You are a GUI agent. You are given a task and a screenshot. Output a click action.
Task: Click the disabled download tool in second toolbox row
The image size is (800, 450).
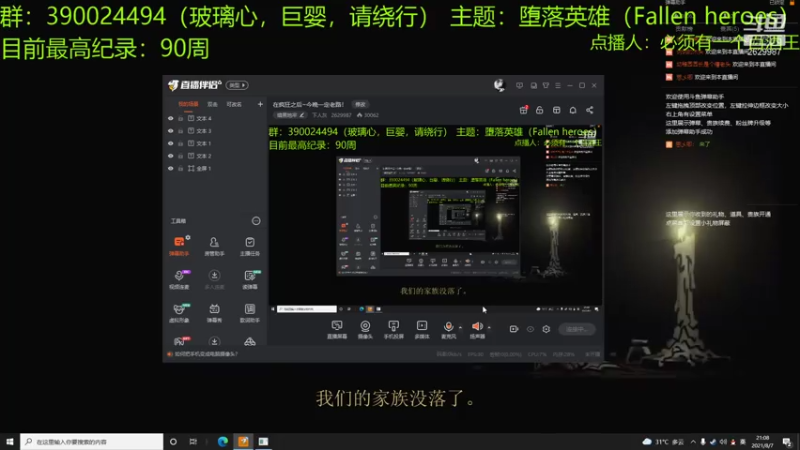214,280
